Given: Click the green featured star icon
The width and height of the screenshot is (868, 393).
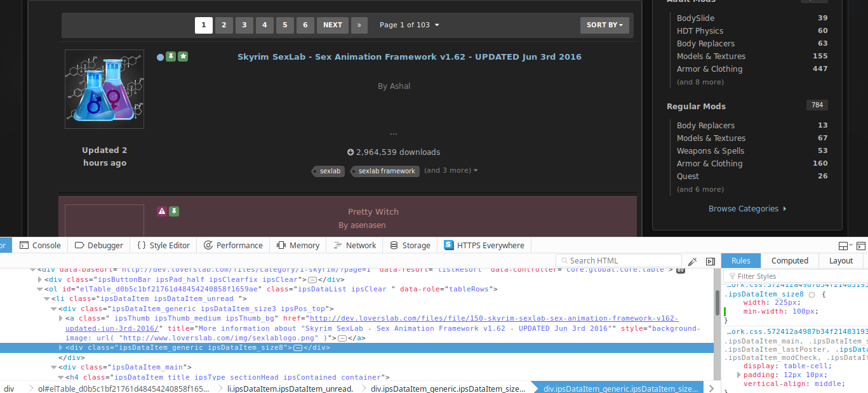Looking at the screenshot, I should pos(183,57).
